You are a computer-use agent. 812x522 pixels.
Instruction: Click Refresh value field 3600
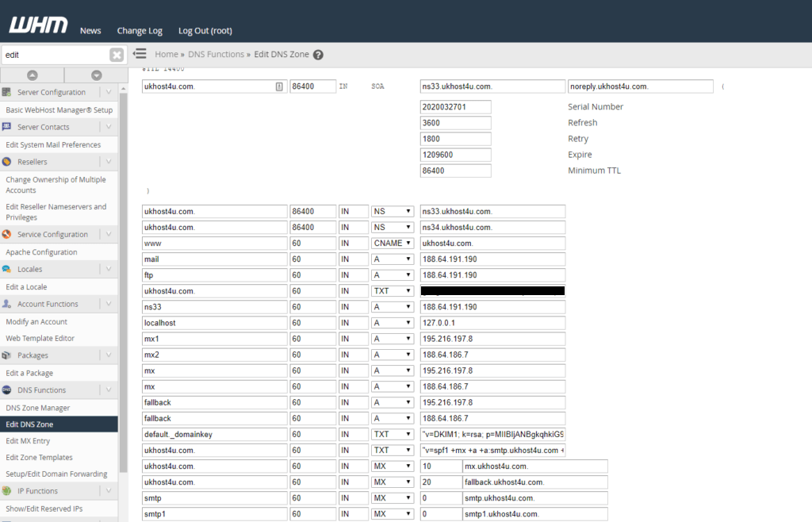pyautogui.click(x=456, y=123)
